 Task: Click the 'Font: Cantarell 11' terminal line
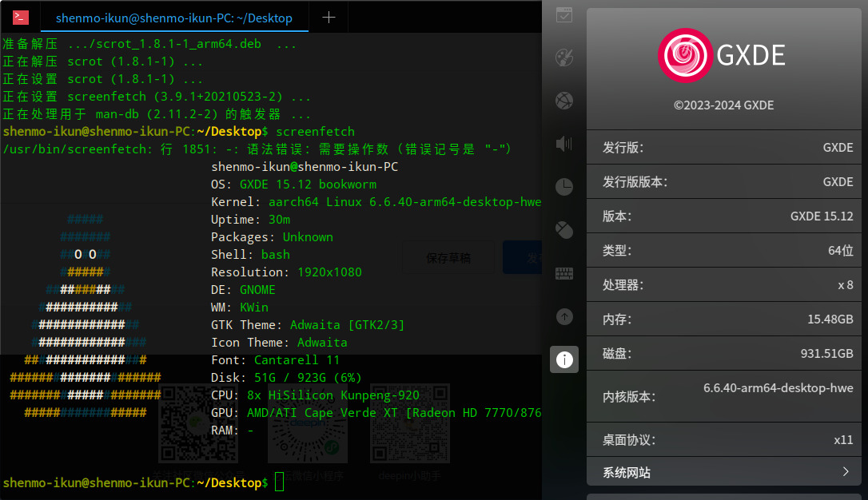(275, 360)
